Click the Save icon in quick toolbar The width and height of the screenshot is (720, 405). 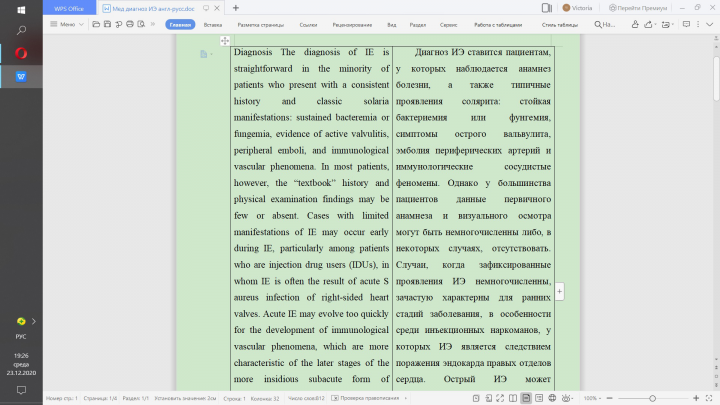tap(107, 24)
